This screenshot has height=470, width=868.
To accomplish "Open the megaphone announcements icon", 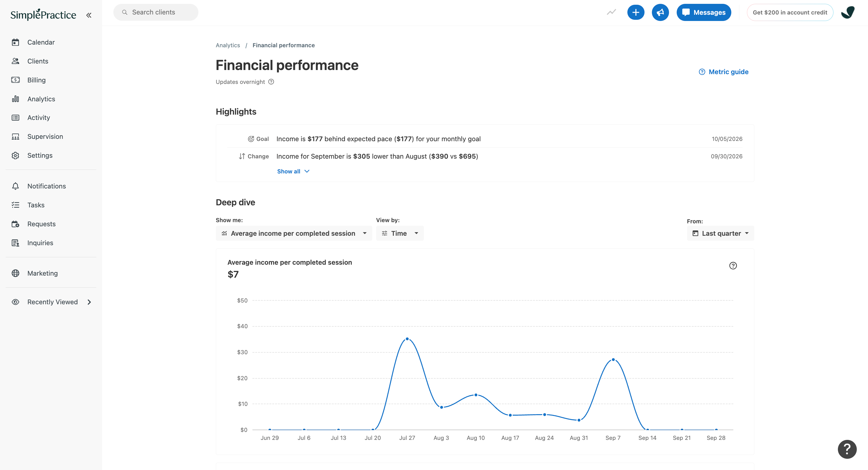I will pyautogui.click(x=660, y=12).
